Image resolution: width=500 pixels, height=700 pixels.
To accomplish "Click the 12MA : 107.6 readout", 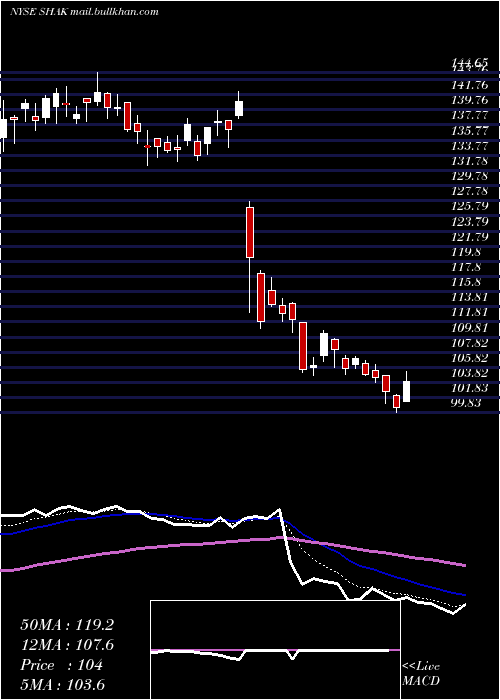I will point(67,645).
